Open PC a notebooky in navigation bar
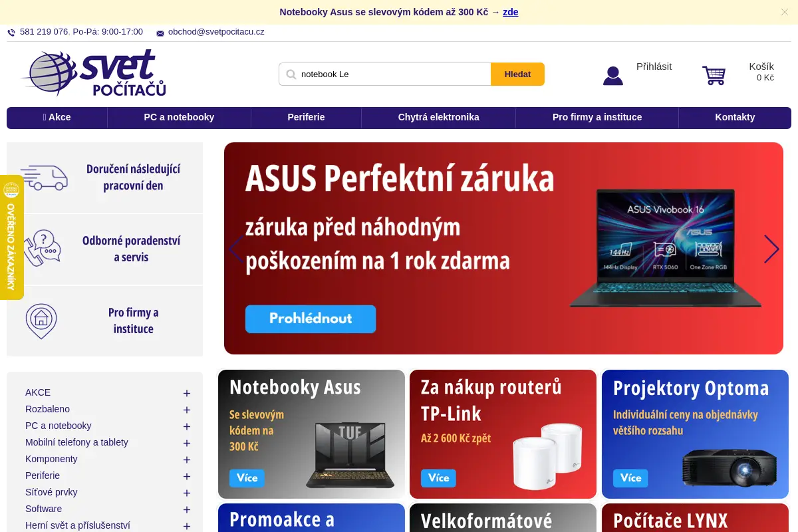This screenshot has width=798, height=532. [x=179, y=117]
